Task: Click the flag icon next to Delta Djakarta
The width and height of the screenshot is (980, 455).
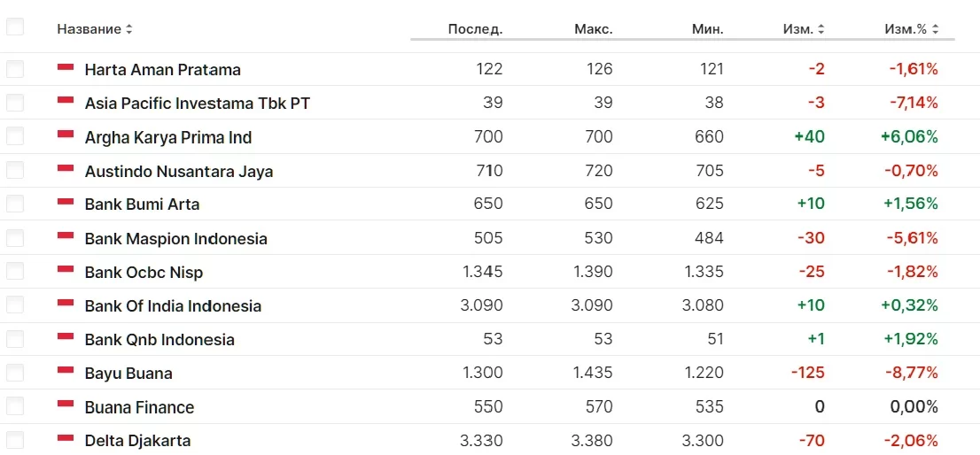Action: pyautogui.click(x=66, y=438)
